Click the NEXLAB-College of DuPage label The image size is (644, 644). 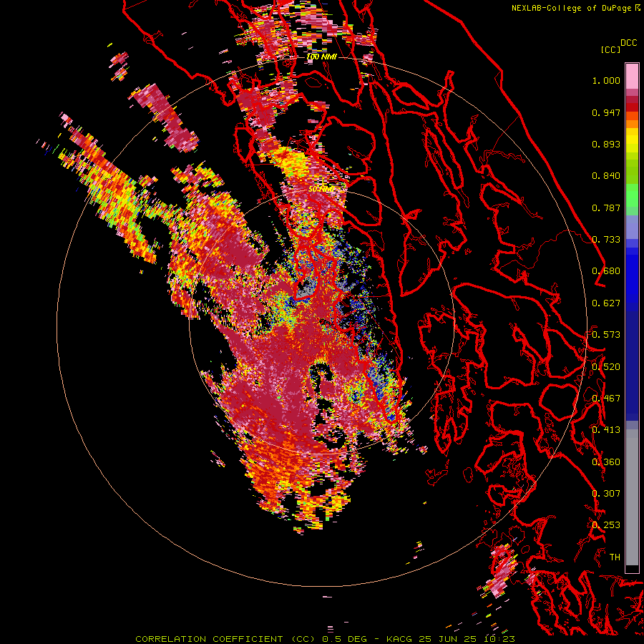coord(571,8)
